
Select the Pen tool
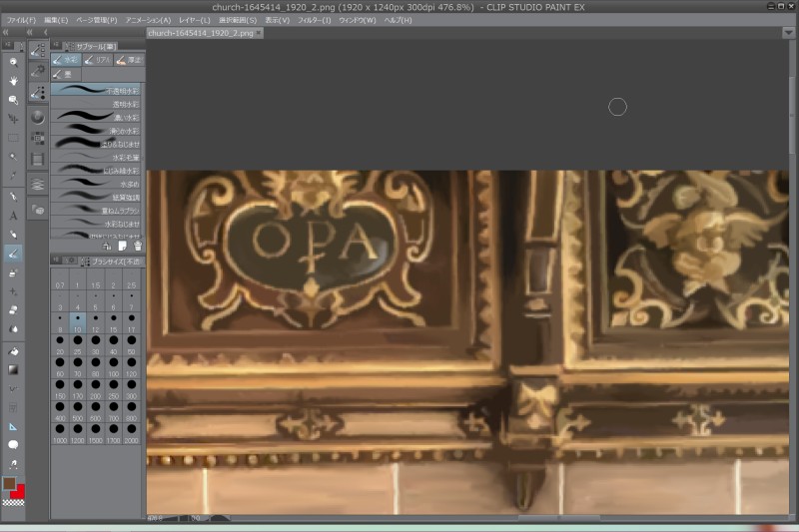(x=13, y=197)
